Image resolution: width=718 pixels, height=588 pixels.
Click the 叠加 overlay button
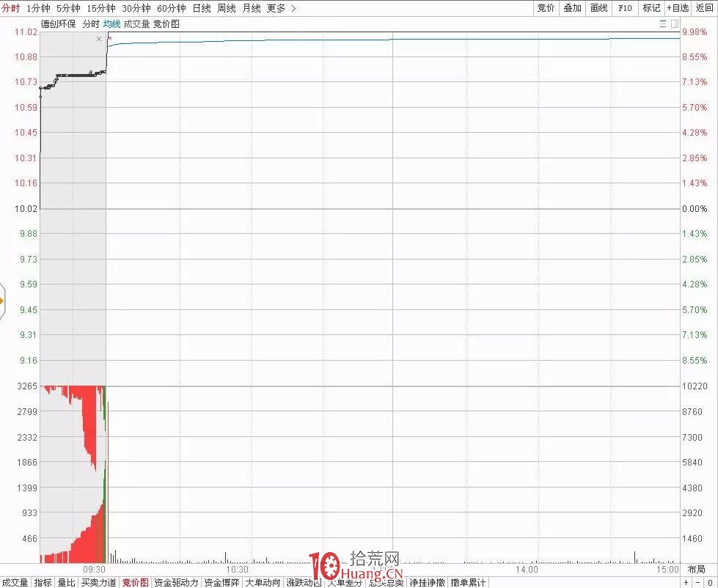[572, 8]
